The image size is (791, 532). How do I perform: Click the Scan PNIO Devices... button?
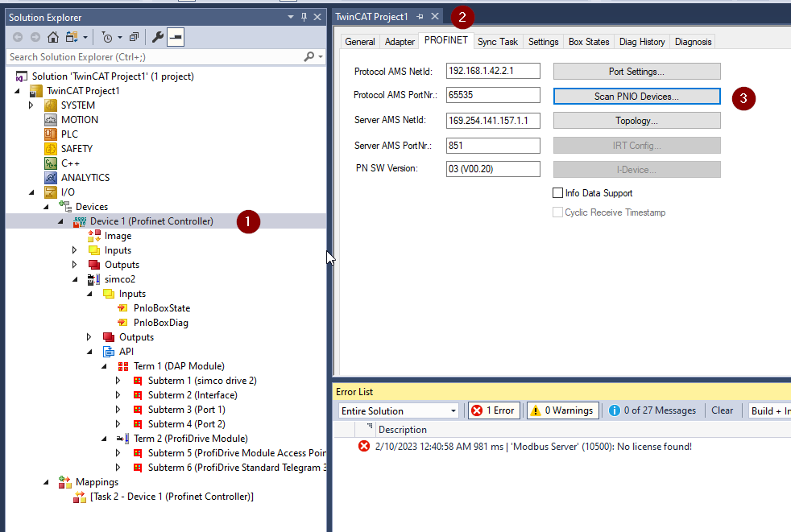pos(636,97)
